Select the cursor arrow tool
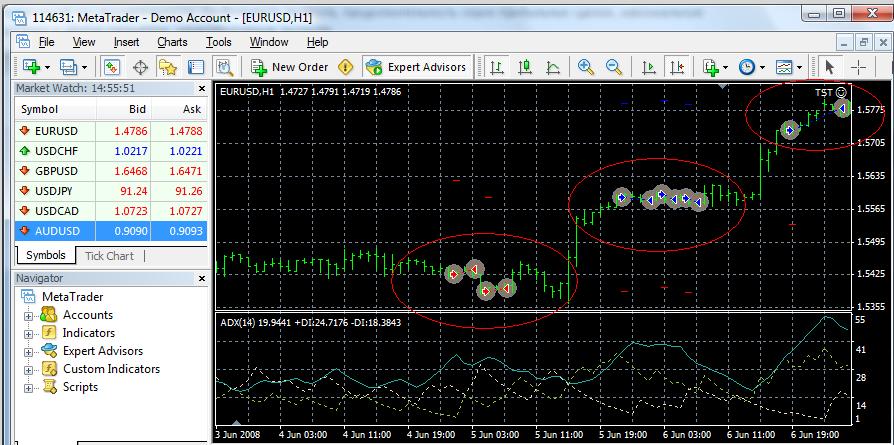Image resolution: width=894 pixels, height=445 pixels. [828, 67]
